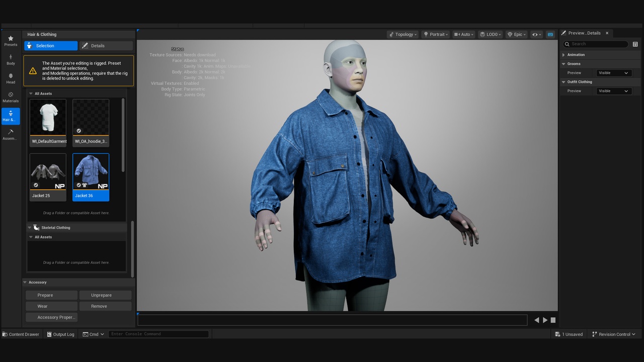The height and width of the screenshot is (362, 644).
Task: Click the animation timeline track
Action: tap(333, 320)
